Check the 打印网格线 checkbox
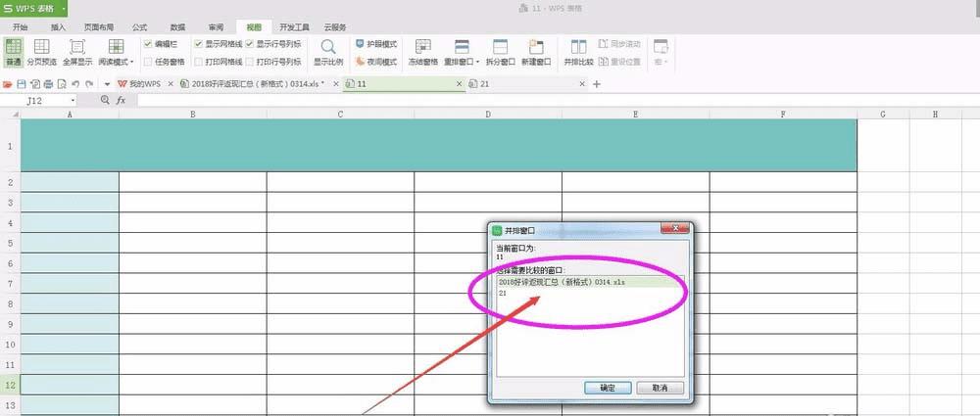980x416 pixels. click(198, 62)
